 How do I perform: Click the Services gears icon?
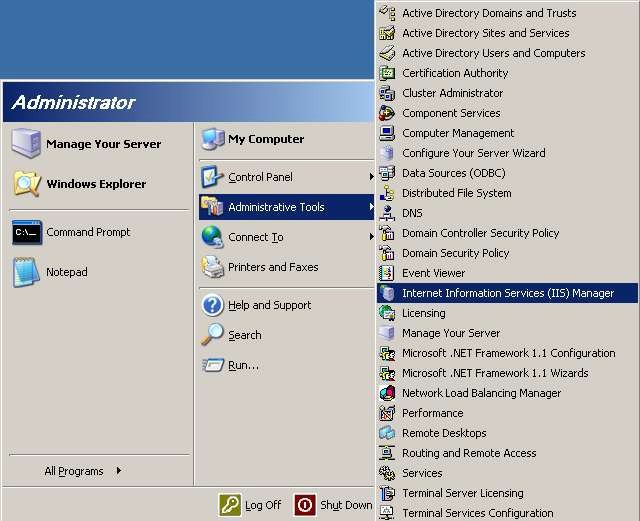387,473
